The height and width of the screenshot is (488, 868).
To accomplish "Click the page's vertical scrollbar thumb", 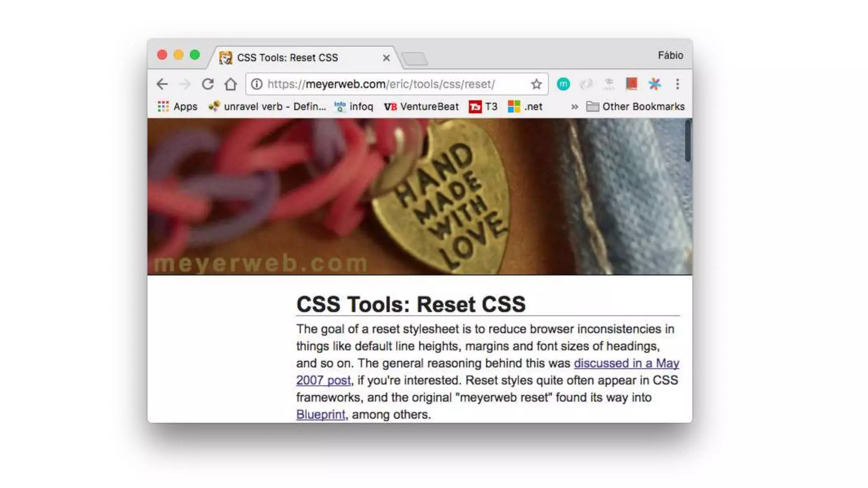I will click(x=687, y=141).
